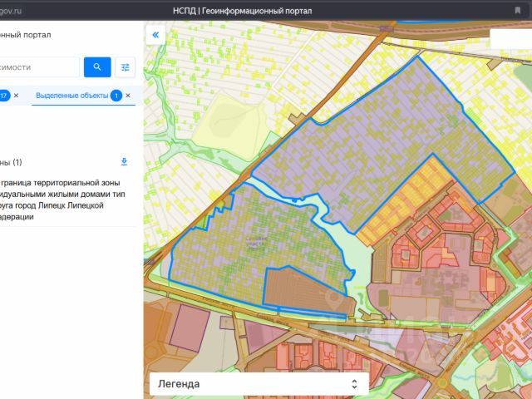This screenshot has height=399, width=532.
Task: Download the zone results list
Action: pos(124,162)
